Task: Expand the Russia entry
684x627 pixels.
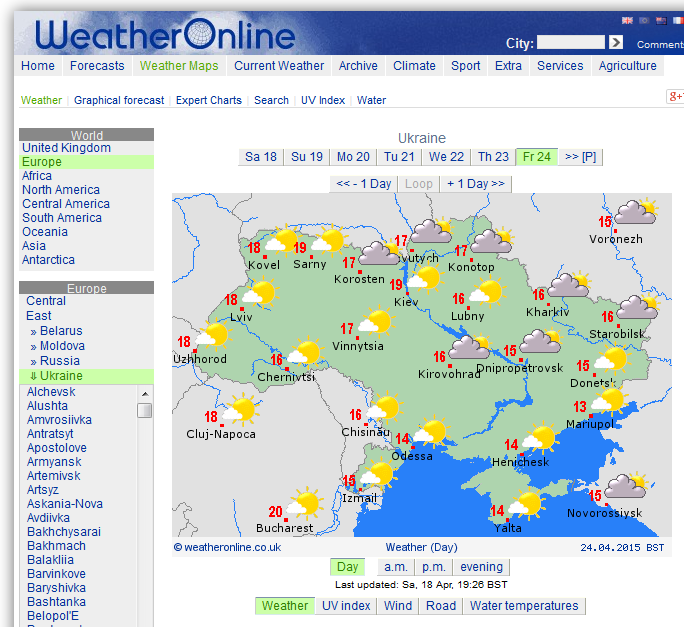Action: point(55,361)
